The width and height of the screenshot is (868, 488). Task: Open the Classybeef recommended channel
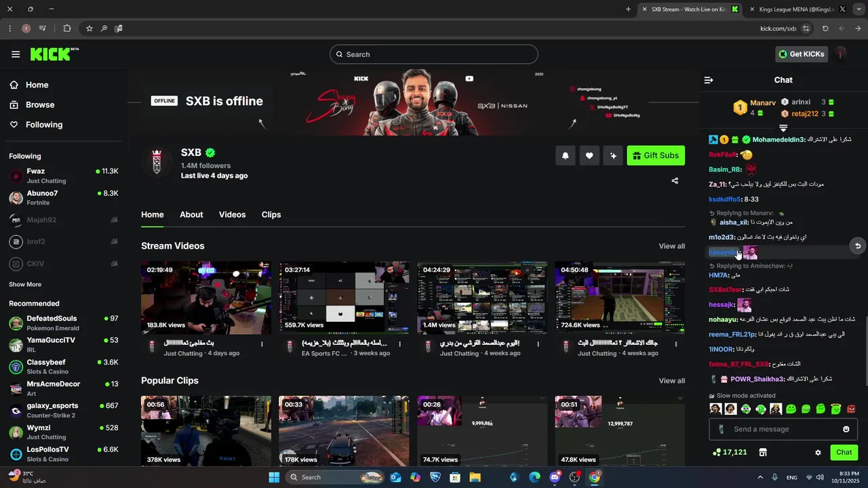(63, 367)
